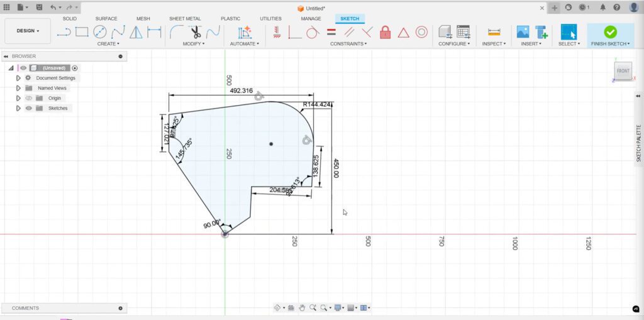Expand the Named Views tree node
Screen dimensions: 644x320
coord(18,88)
